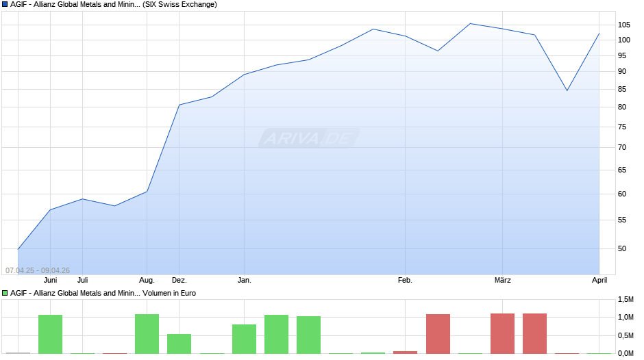This screenshot has height=360, width=644.
Task: Click the 100 price axis value
Action: [x=624, y=40]
